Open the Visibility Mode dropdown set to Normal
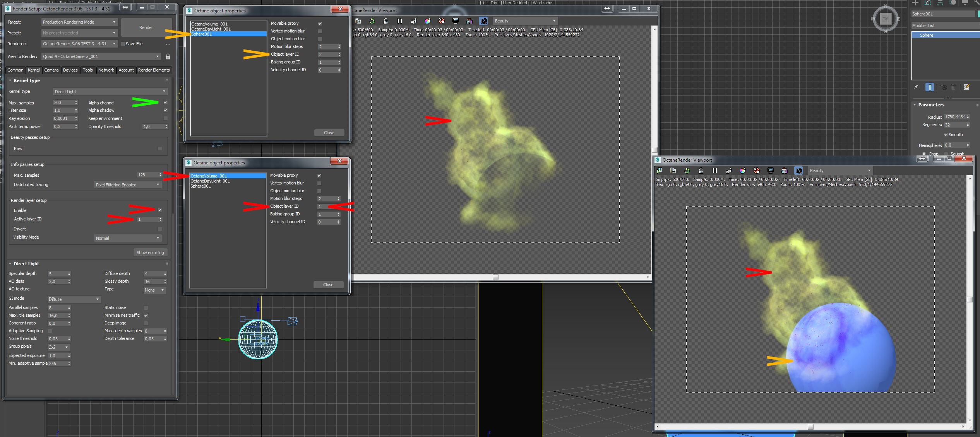The width and height of the screenshot is (980, 437). (x=127, y=238)
